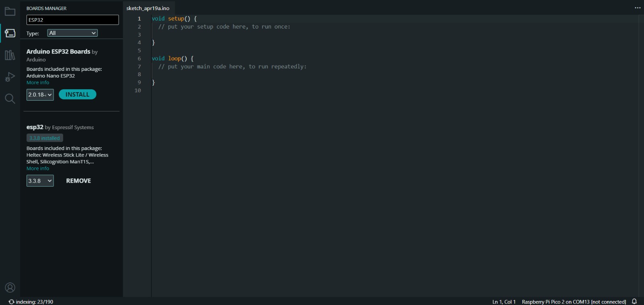
Task: Open the Debug panel icon
Action: pos(10,77)
